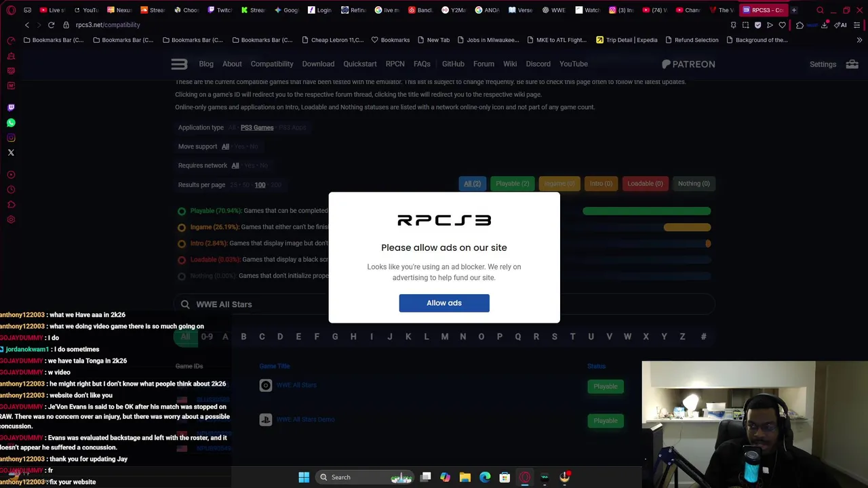Open the Quickstart menu item
868x488 pixels.
(x=360, y=64)
